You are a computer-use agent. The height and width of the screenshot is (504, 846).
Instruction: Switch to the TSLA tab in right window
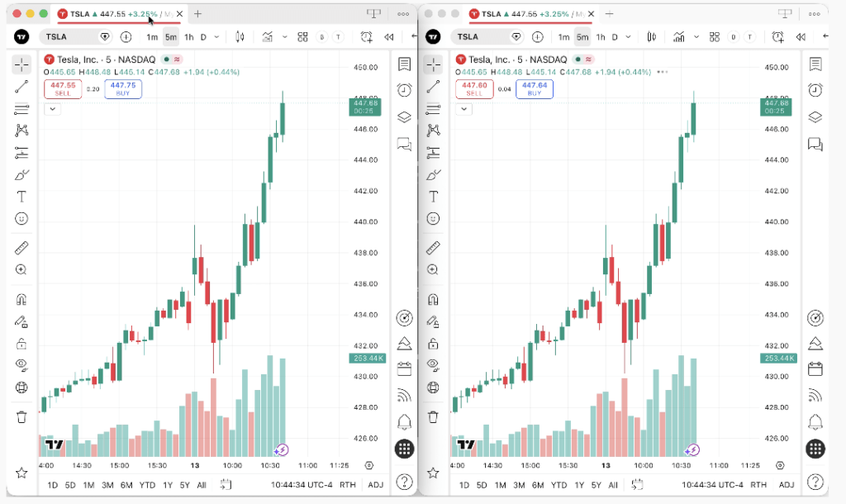[531, 14]
